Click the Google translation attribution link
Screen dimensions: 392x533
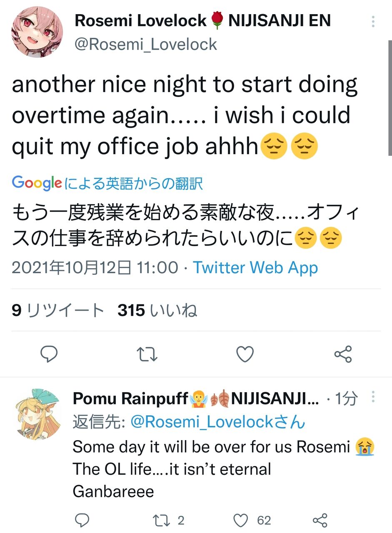[x=107, y=183]
